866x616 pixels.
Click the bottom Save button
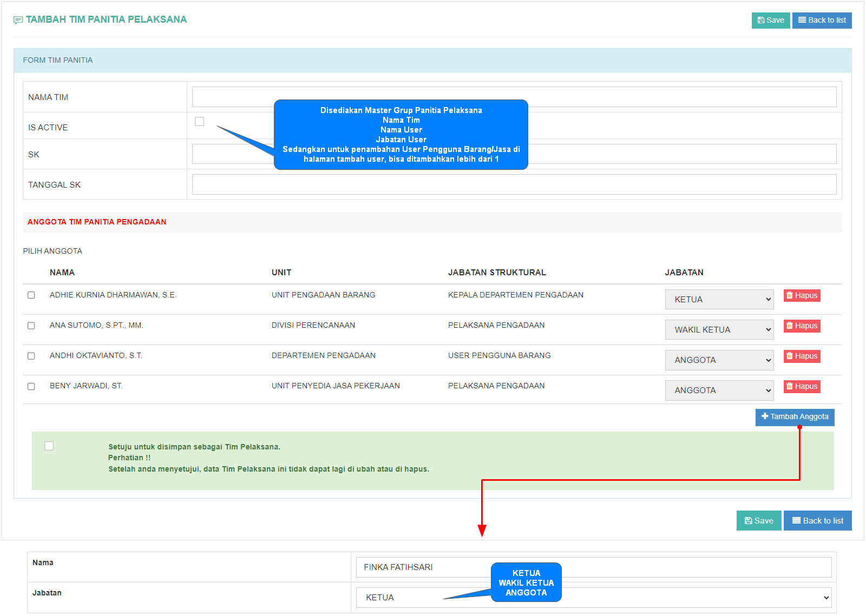[758, 521]
